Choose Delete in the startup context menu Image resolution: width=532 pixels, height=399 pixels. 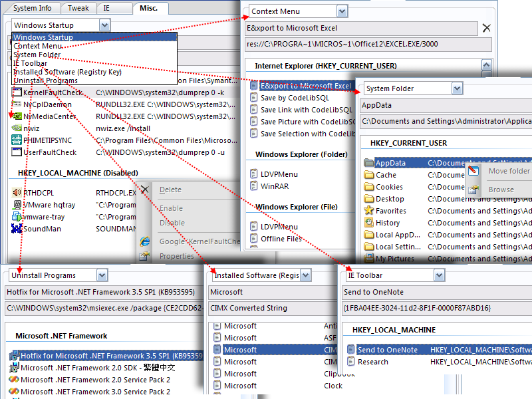(170, 190)
